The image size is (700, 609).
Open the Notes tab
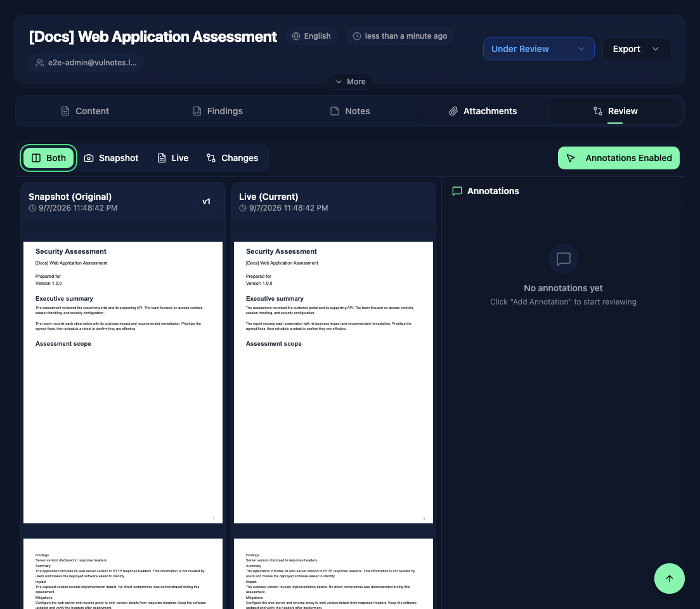pos(350,111)
